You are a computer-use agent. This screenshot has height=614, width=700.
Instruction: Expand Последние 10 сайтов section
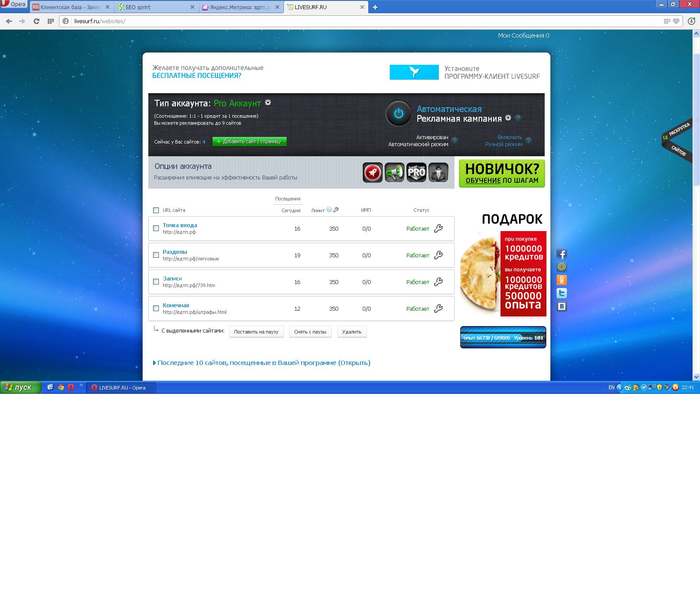262,363
